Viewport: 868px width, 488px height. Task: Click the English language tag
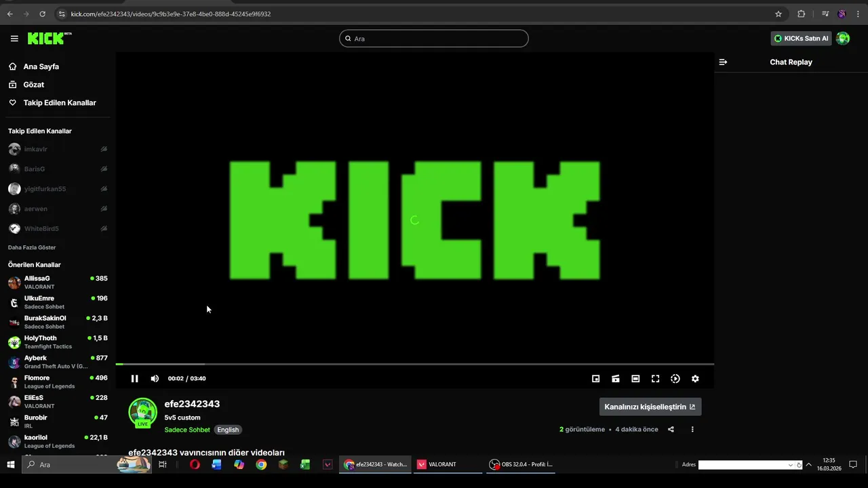coord(228,430)
